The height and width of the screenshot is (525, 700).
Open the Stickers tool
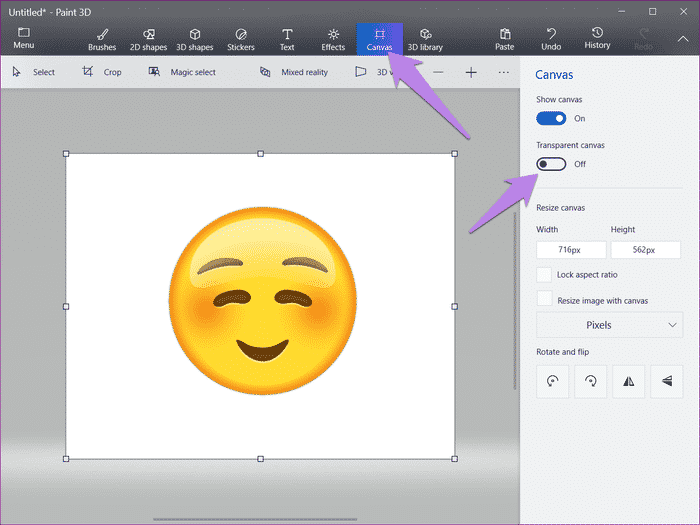pos(241,39)
